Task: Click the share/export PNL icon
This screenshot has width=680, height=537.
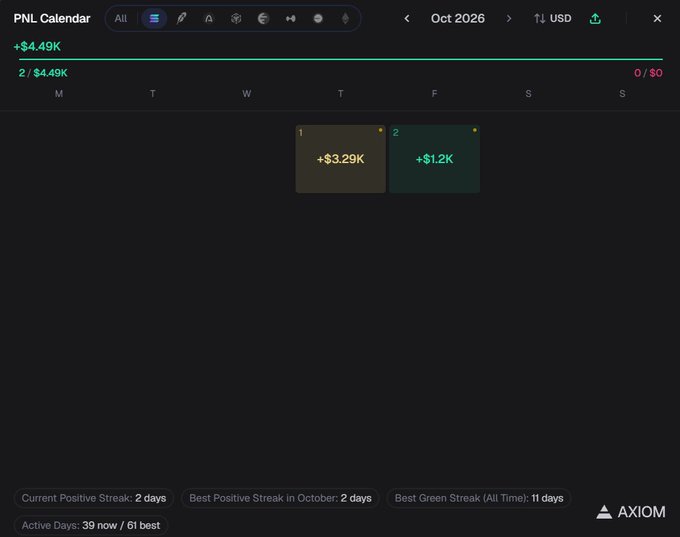Action: [595, 19]
